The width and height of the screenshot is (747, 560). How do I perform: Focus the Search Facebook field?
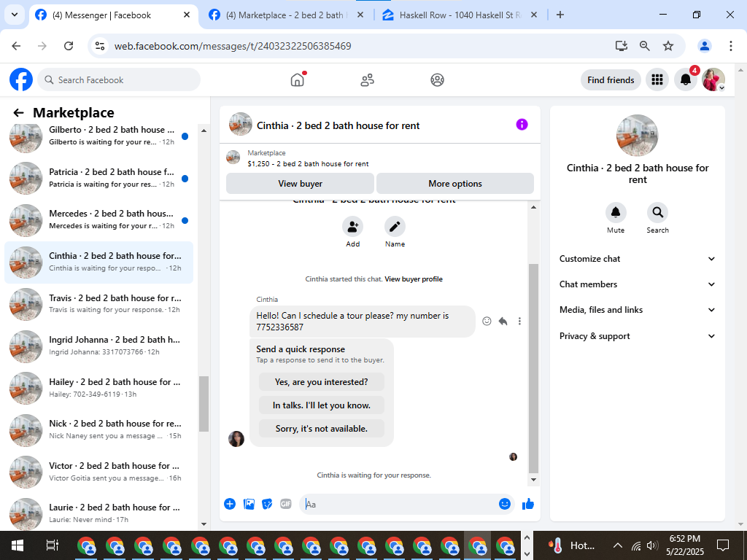(119, 80)
